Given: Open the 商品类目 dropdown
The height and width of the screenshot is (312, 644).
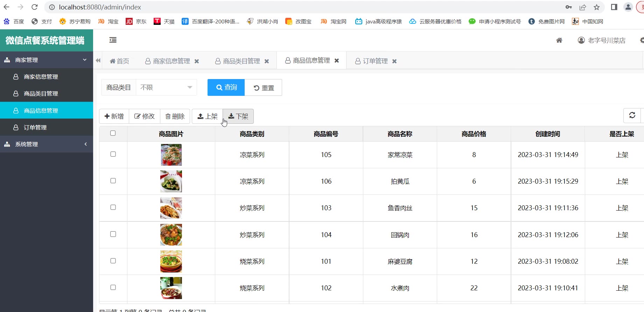Looking at the screenshot, I should 166,87.
